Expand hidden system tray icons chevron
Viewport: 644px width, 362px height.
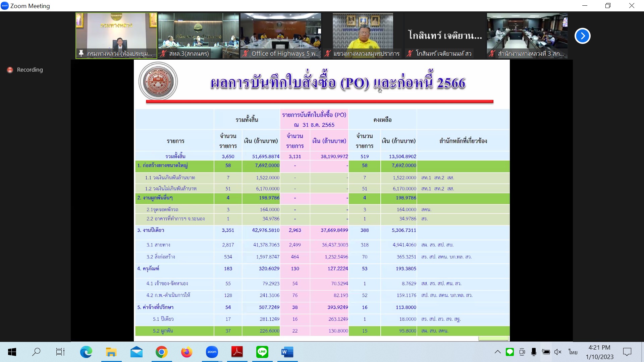pyautogui.click(x=498, y=352)
